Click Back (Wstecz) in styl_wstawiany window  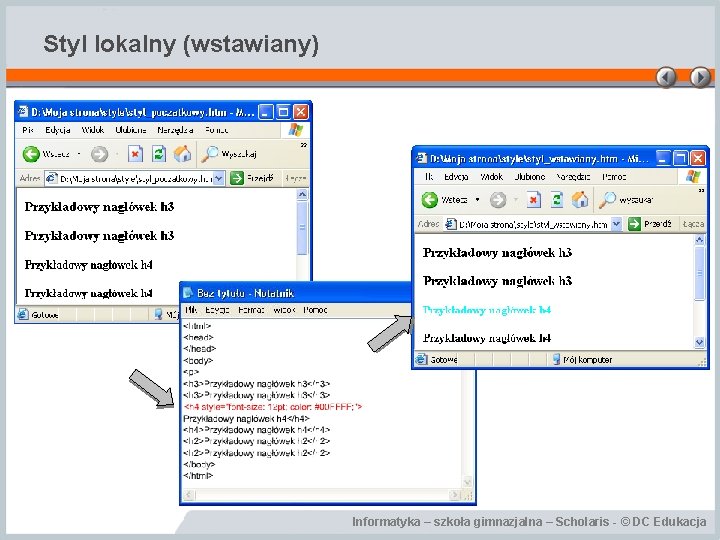[444, 200]
